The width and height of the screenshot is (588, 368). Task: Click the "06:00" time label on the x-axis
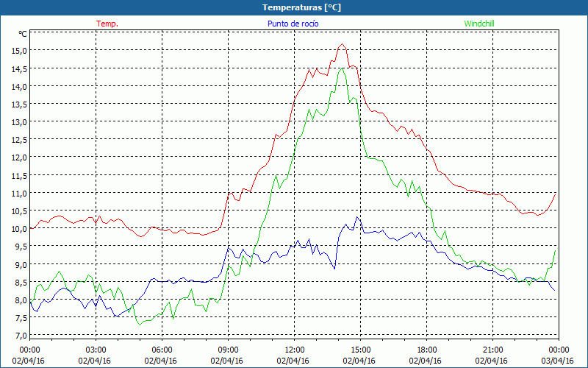[x=162, y=350]
